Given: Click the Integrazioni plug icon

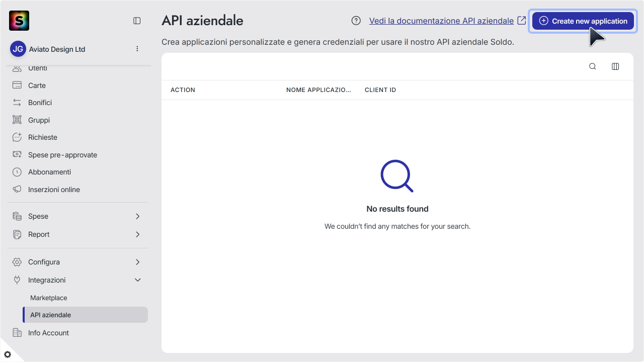Looking at the screenshot, I should (x=17, y=280).
